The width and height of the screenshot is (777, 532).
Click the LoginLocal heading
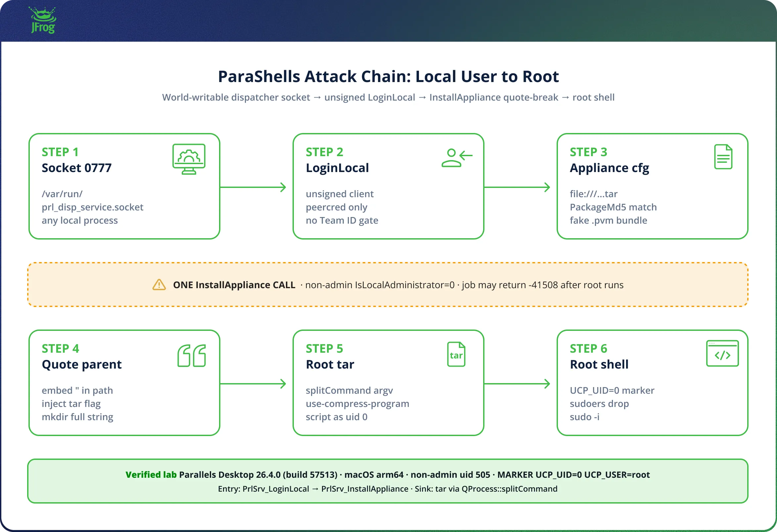point(337,168)
